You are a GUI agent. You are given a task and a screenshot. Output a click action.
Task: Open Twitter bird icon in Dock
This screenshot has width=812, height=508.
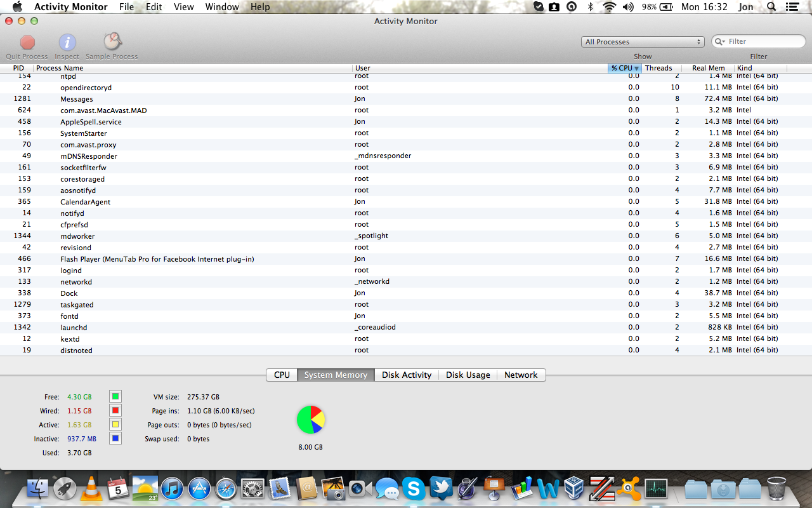click(x=440, y=488)
